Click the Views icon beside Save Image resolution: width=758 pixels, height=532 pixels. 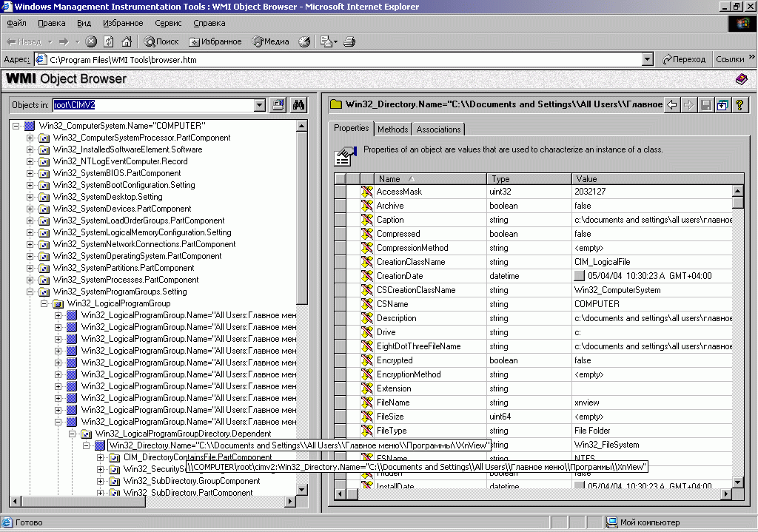tap(722, 104)
